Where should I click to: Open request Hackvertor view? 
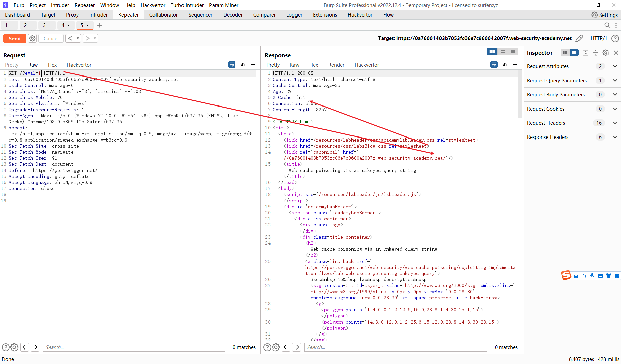click(x=79, y=65)
